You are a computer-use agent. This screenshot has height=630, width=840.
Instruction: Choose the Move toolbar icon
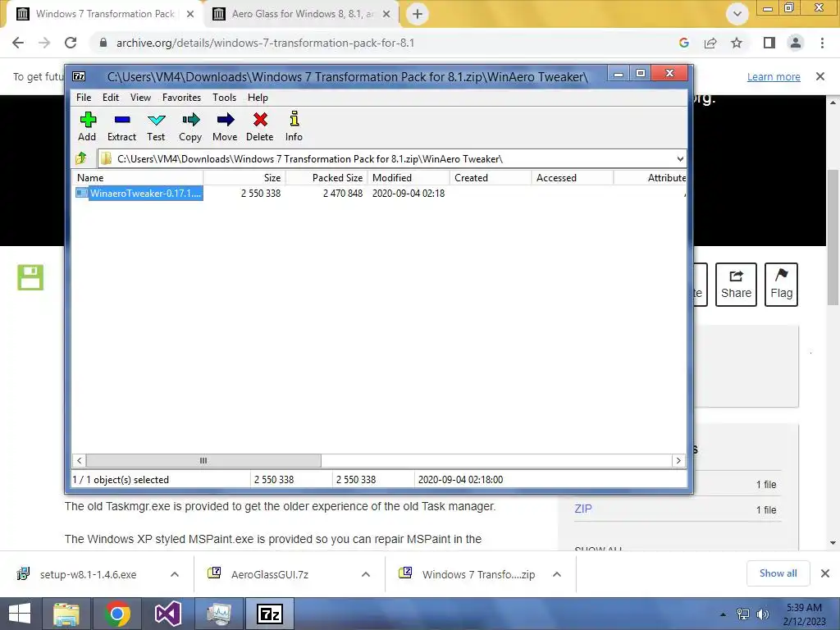click(x=225, y=126)
